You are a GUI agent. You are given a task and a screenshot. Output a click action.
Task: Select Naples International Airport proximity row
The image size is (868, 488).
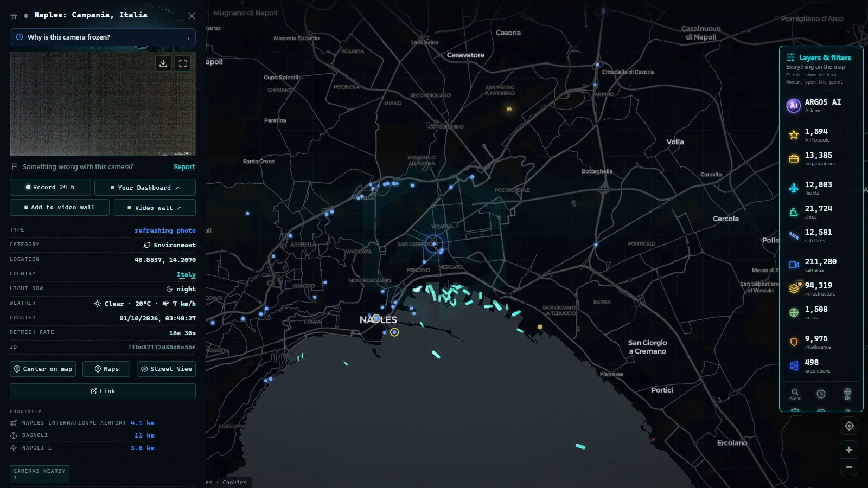(82, 423)
